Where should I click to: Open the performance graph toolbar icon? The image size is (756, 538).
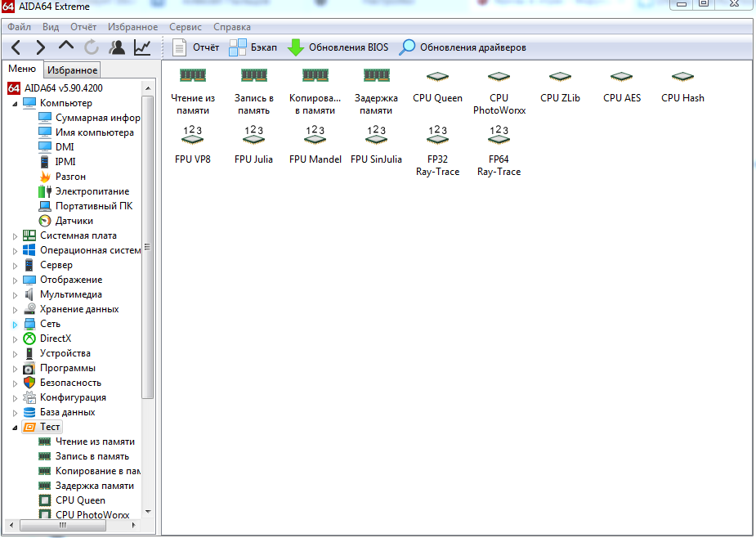[142, 47]
